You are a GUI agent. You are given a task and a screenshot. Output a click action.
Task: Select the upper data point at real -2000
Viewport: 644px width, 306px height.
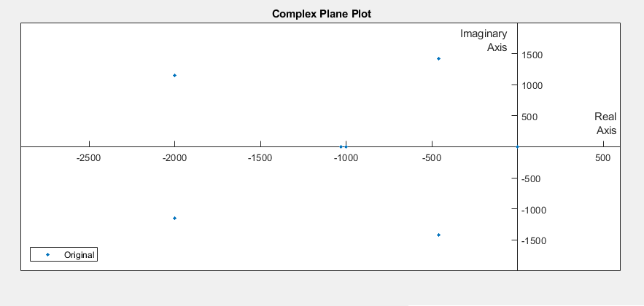click(175, 76)
